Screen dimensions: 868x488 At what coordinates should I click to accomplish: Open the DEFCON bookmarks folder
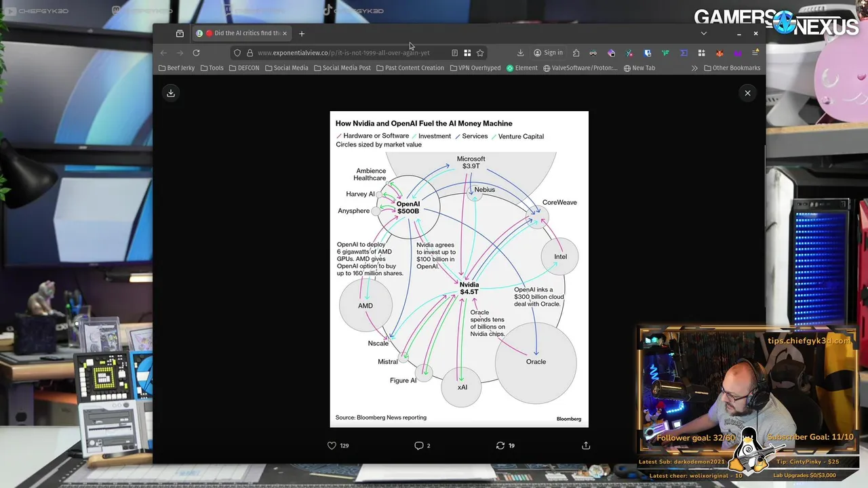tap(244, 68)
